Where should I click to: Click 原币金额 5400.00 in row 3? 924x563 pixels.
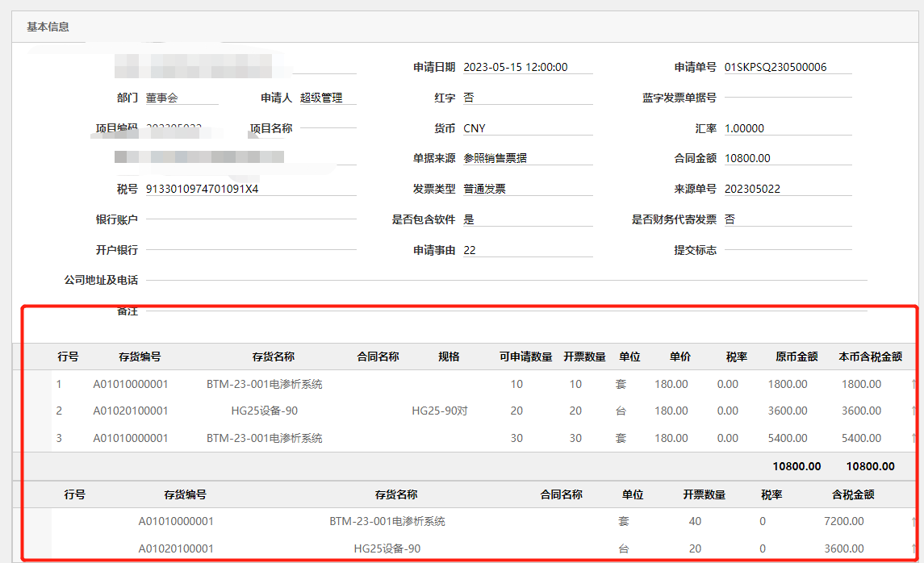tap(788, 438)
